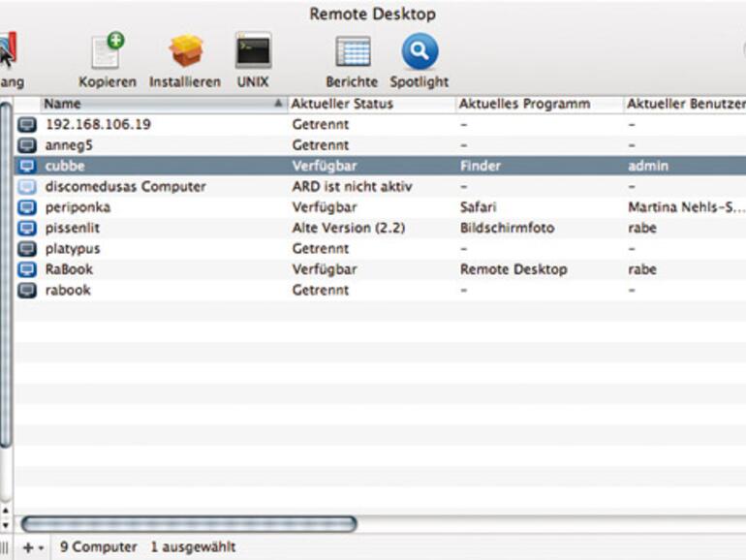This screenshot has width=746, height=560.
Task: Click the Kopieren toolbar icon
Action: 109,51
